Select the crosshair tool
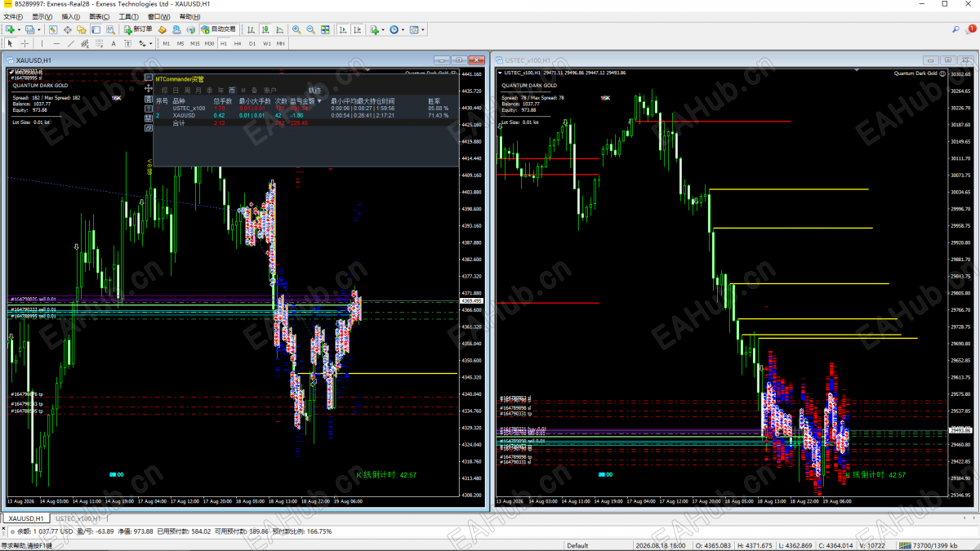980x551 pixels. (x=24, y=43)
